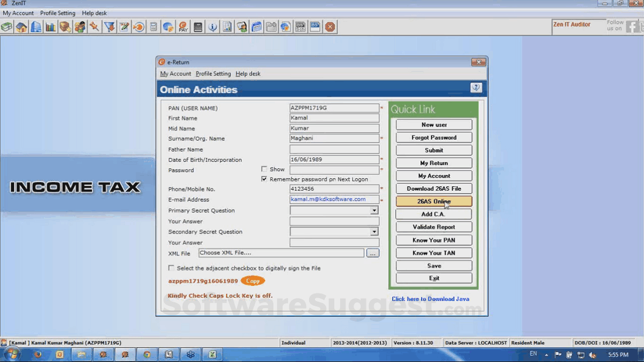Browse for XML file with ellipsis button
The height and width of the screenshot is (362, 644).
point(373,253)
